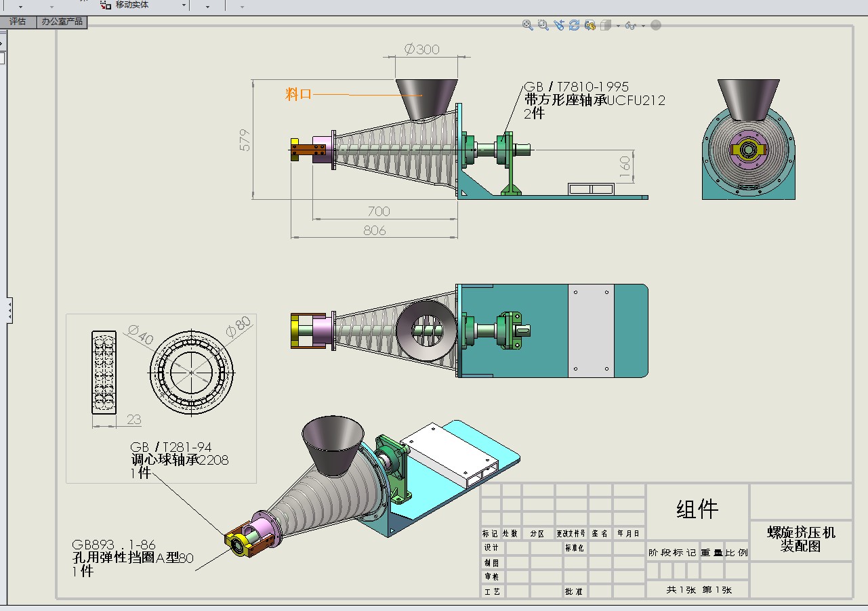Select the GB/T7810-1995 note text
The image size is (868, 611).
click(576, 87)
